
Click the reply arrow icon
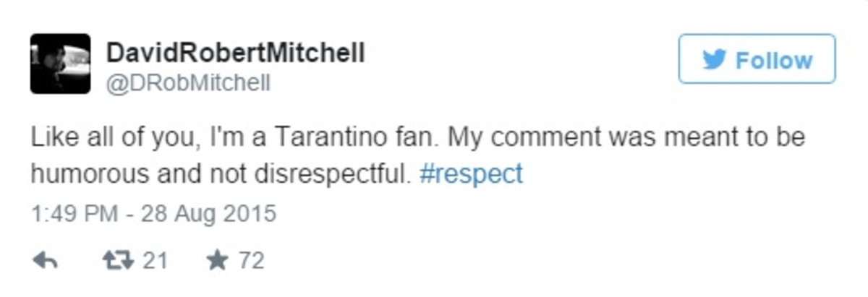[x=45, y=260]
